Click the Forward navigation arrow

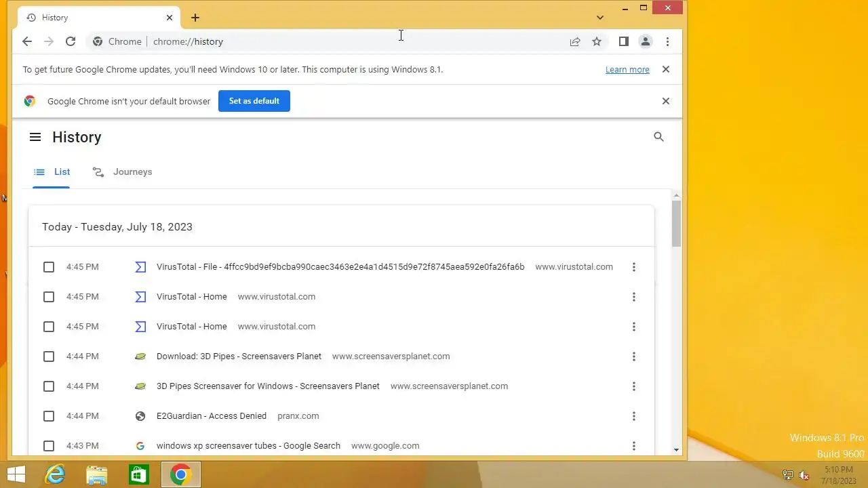pyautogui.click(x=49, y=41)
